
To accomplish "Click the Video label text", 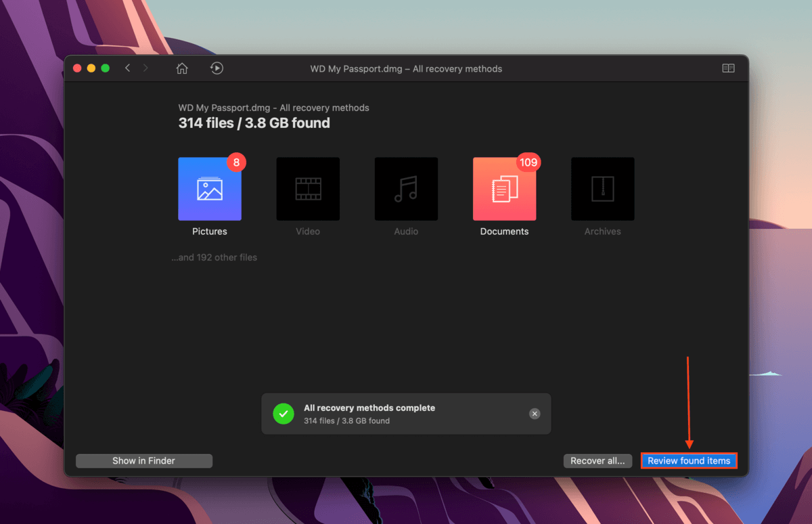I will 308,232.
